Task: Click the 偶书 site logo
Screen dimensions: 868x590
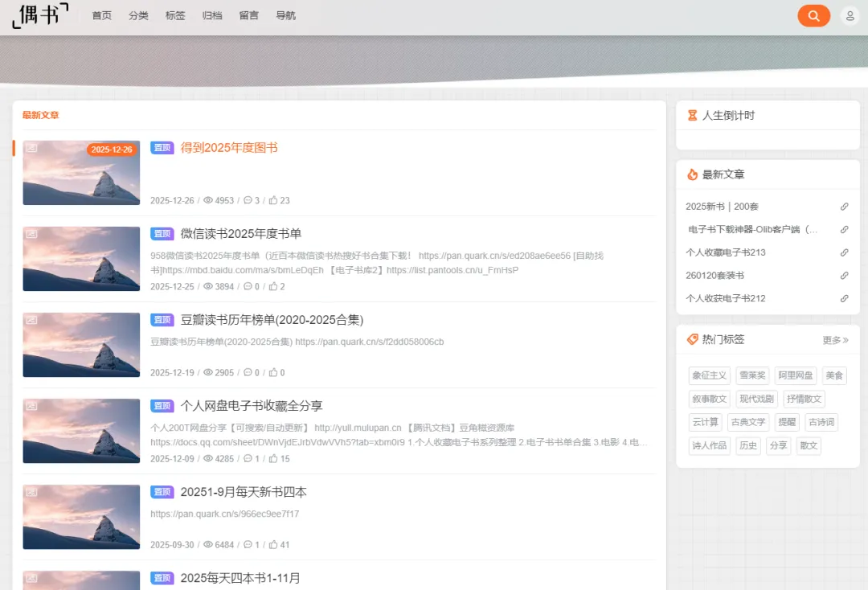Action: [x=40, y=15]
